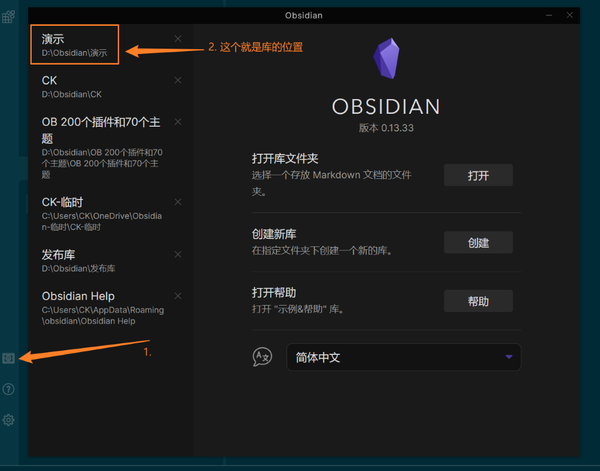Click the 版本 0.13.33 version text
The width and height of the screenshot is (600, 471).
pyautogui.click(x=386, y=128)
